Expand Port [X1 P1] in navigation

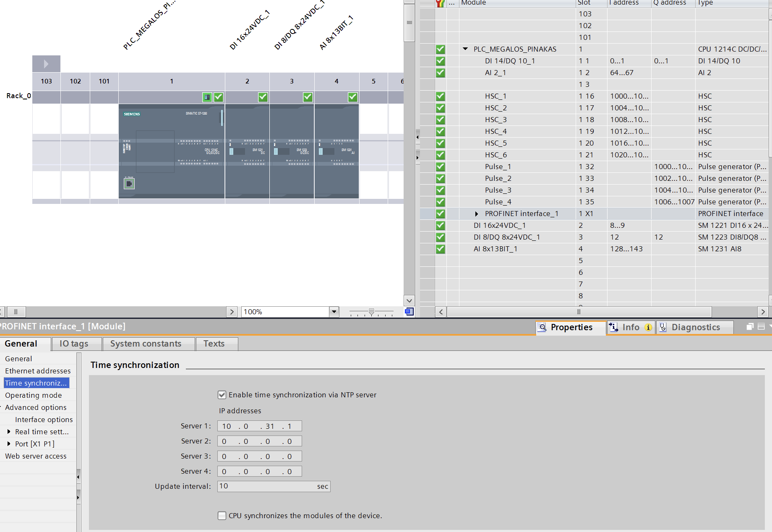(x=9, y=444)
